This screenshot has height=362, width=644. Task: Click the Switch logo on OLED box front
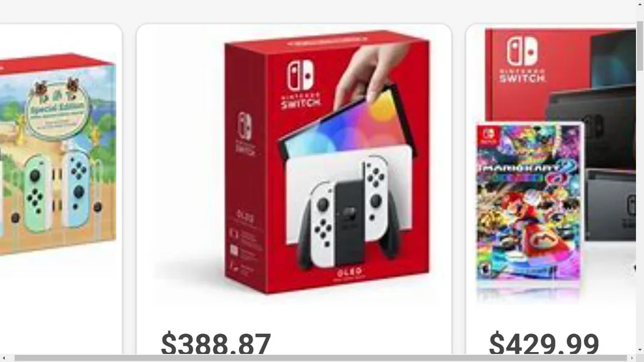point(301,85)
